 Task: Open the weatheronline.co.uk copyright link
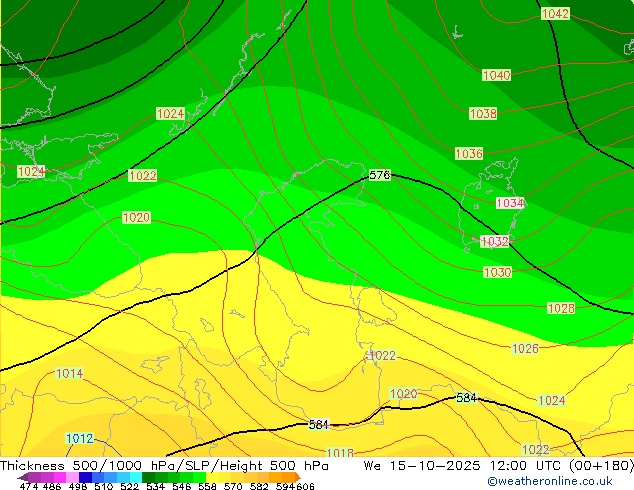(550, 481)
